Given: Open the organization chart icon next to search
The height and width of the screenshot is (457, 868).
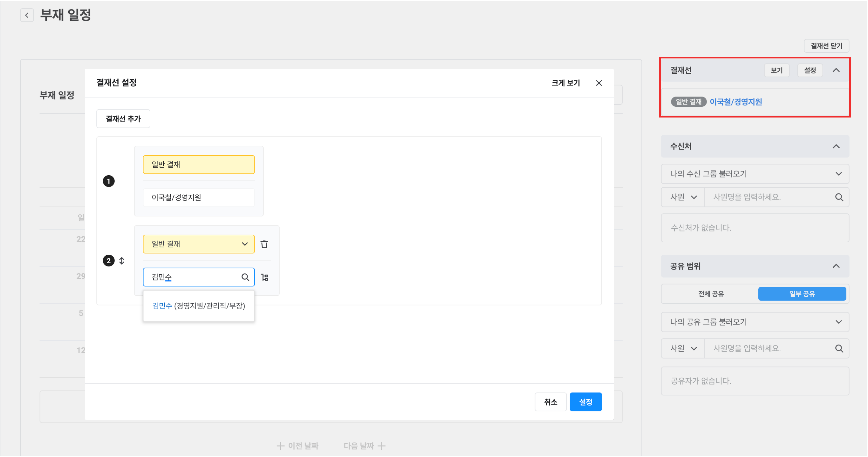Looking at the screenshot, I should point(264,277).
